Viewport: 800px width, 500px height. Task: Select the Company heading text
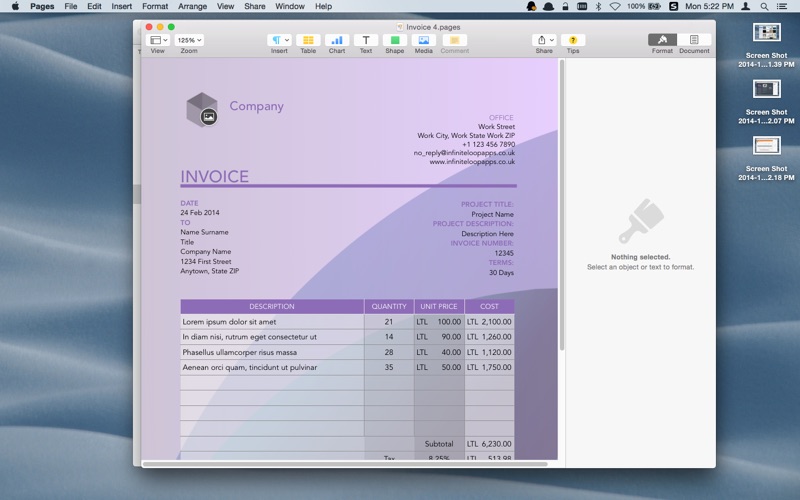coord(256,106)
